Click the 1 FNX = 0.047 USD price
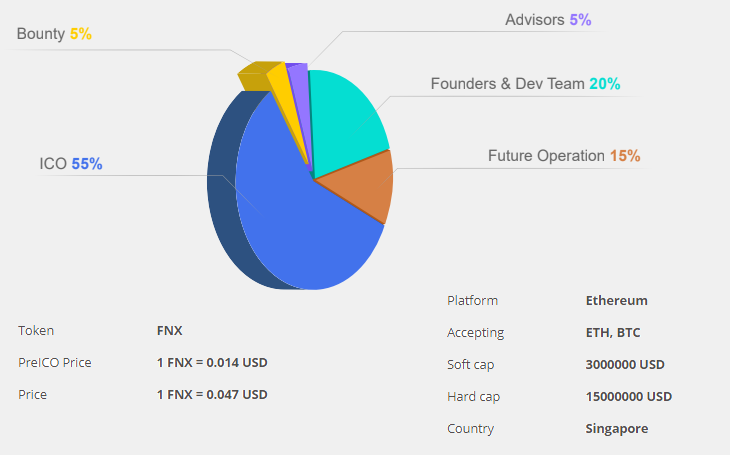Viewport: 730px width, 455px height. point(212,394)
